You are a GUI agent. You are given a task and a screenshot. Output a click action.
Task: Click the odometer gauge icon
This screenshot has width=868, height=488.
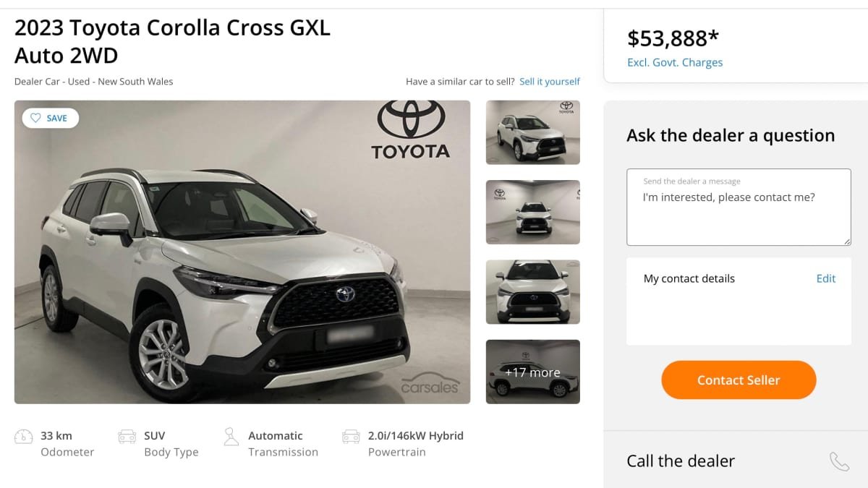24,438
